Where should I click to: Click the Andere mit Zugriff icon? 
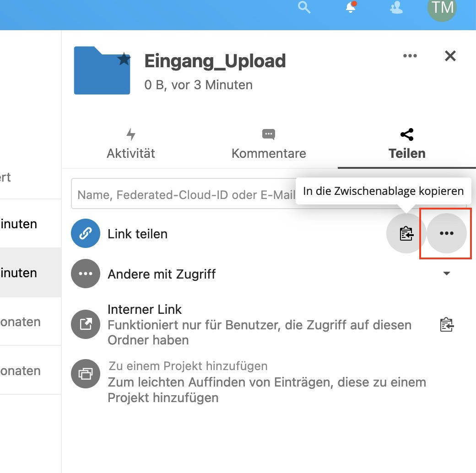click(86, 274)
